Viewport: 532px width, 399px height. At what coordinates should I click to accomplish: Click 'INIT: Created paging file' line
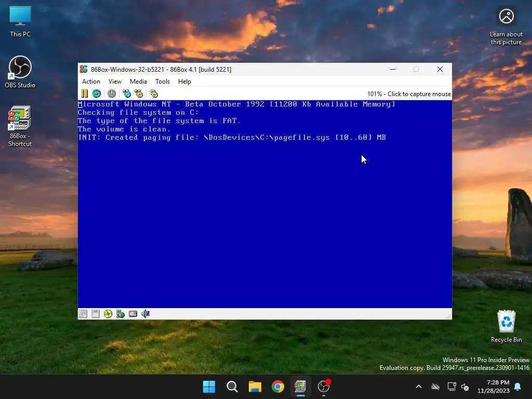pos(232,137)
